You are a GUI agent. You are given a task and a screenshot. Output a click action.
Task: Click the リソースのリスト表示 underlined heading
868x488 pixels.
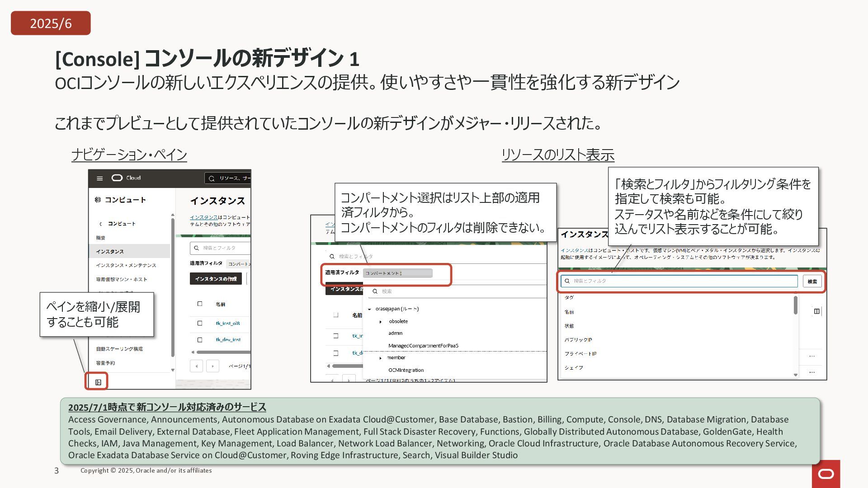tap(558, 155)
